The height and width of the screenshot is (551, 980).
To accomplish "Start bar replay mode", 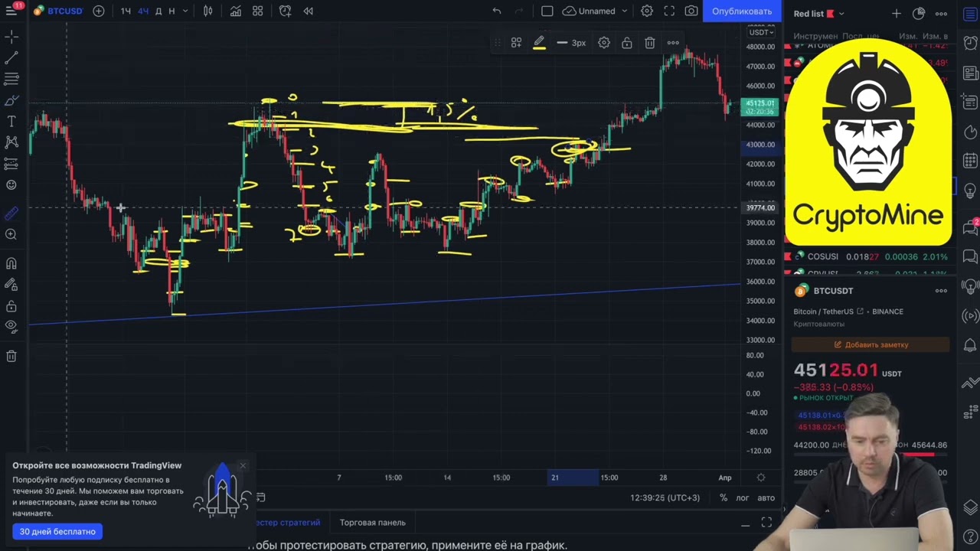I will (x=308, y=11).
